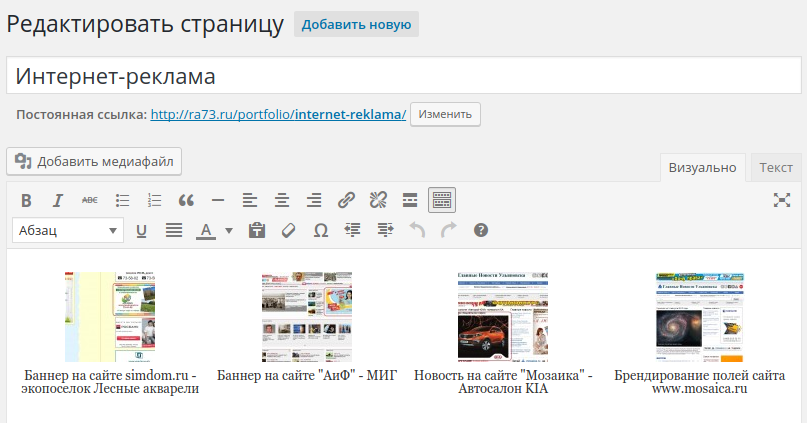
Task: Toggle underline formatting
Action: (141, 231)
